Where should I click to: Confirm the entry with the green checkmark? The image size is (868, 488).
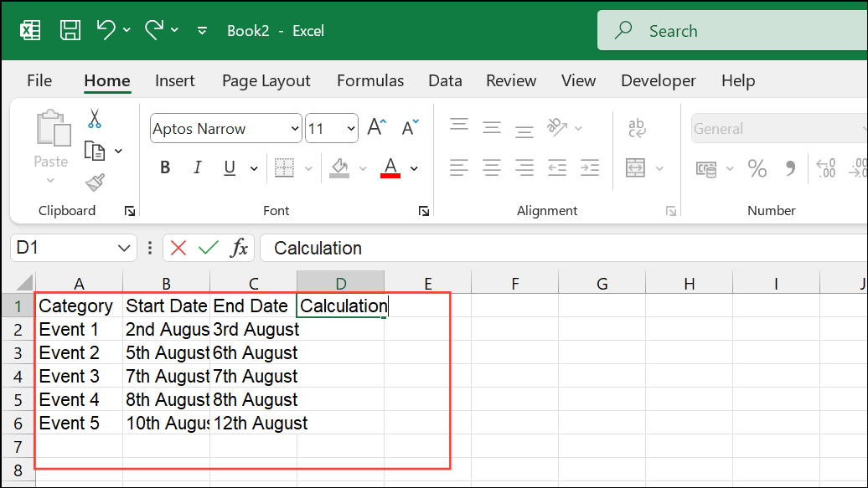(x=209, y=248)
